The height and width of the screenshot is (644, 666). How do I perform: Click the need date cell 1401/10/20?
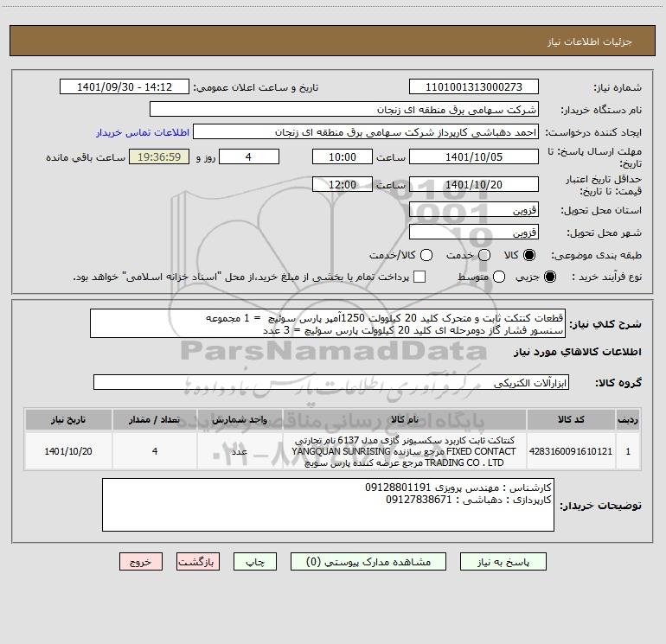point(68,451)
